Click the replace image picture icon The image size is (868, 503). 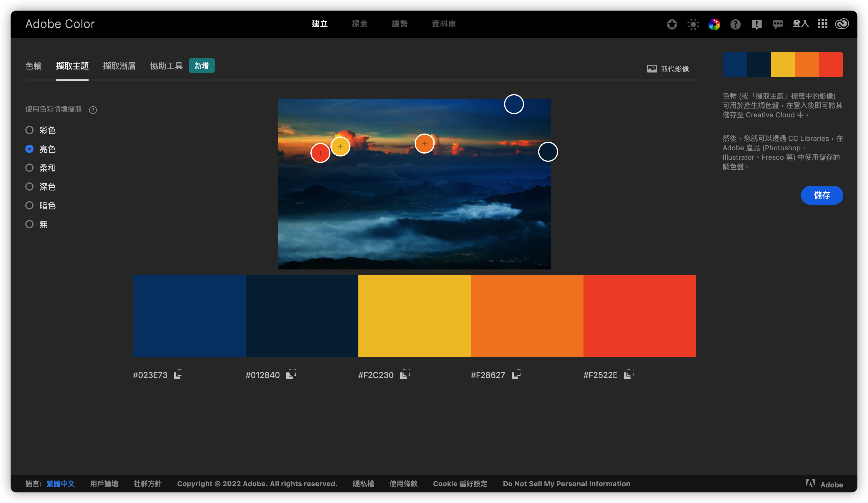click(x=652, y=69)
